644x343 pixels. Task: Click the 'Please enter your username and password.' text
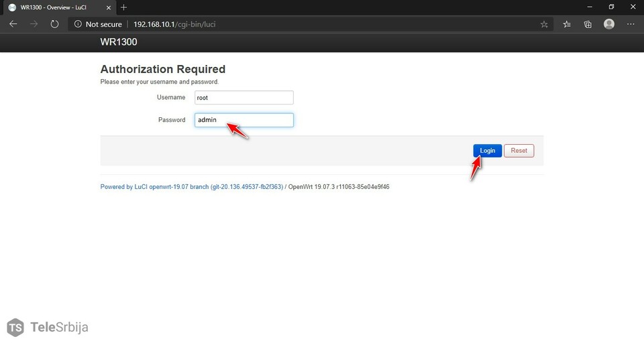(x=160, y=82)
